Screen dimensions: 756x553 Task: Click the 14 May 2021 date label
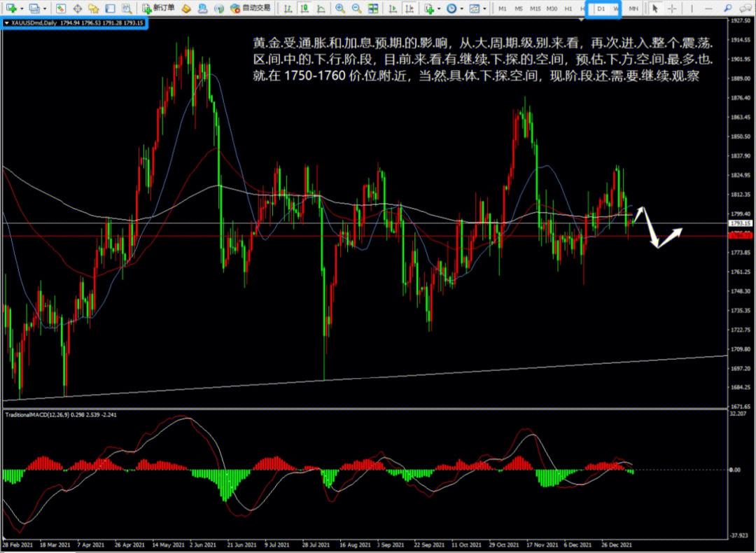[x=168, y=545]
